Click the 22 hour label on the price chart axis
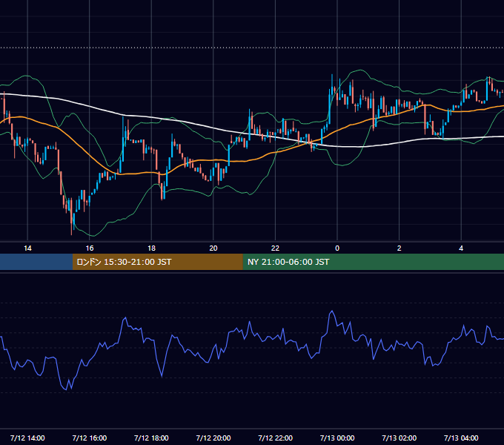Screen dimensions: 504x445 pyautogui.click(x=275, y=248)
